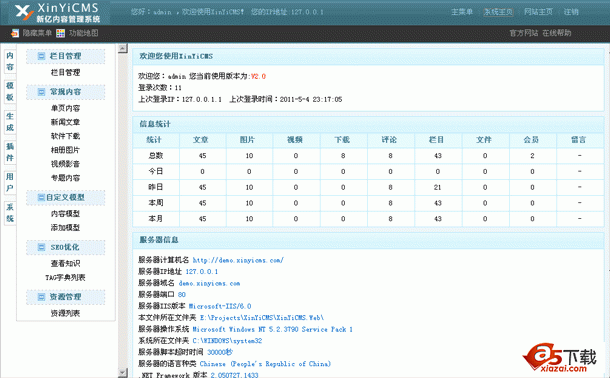Click the 会员 column header
The image size is (610, 378).
pyautogui.click(x=531, y=140)
